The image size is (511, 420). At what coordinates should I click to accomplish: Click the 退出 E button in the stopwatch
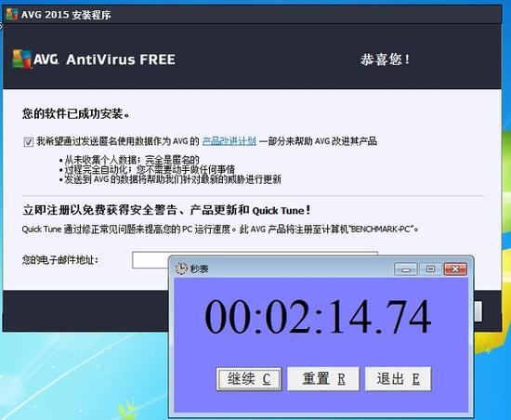click(398, 378)
